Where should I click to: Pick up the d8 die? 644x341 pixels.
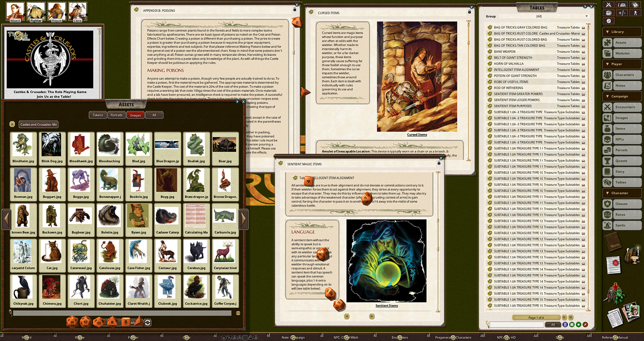(x=112, y=321)
